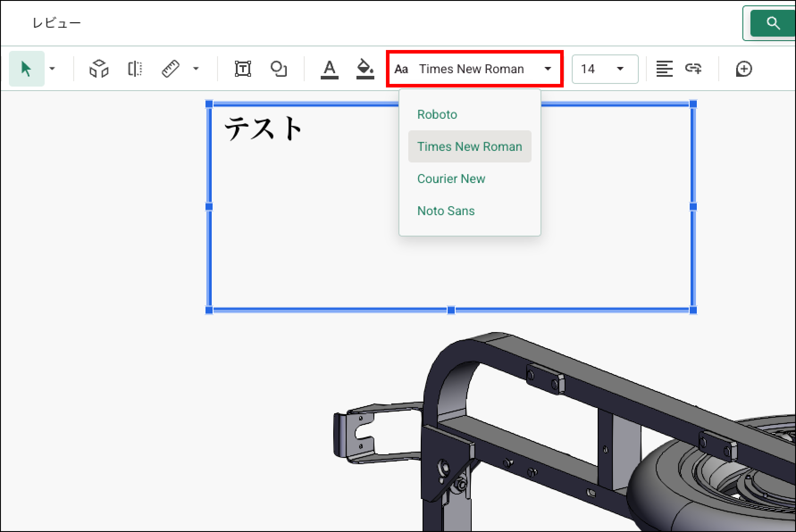Viewport: 796px width, 532px height.
Task: Open the text color picker
Action: coord(329,69)
